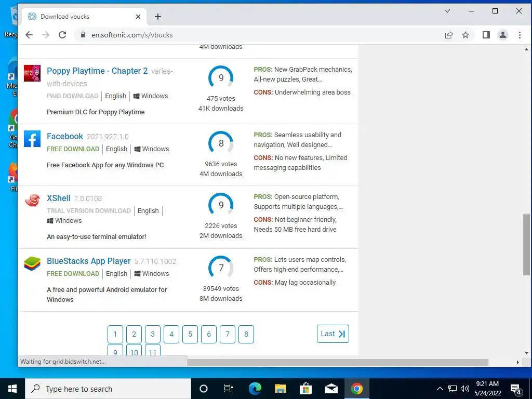View site security lock info
532x399 pixels.
tap(83, 35)
